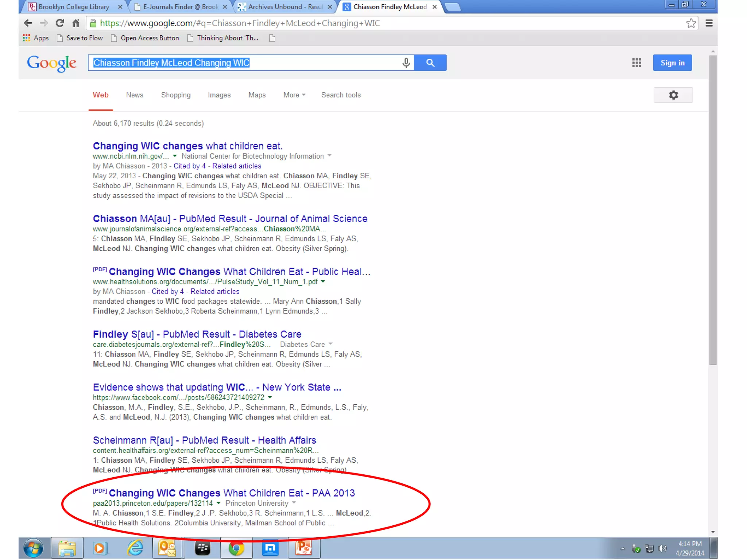Reload the page with the refresh icon
Viewport: 747px width, 560px height.
click(60, 23)
